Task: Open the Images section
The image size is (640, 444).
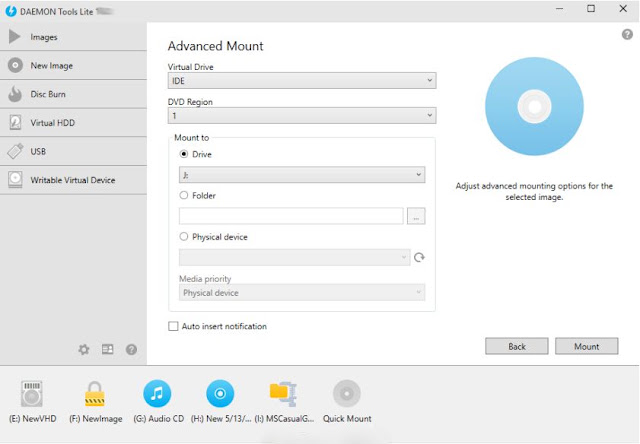Action: pos(73,37)
